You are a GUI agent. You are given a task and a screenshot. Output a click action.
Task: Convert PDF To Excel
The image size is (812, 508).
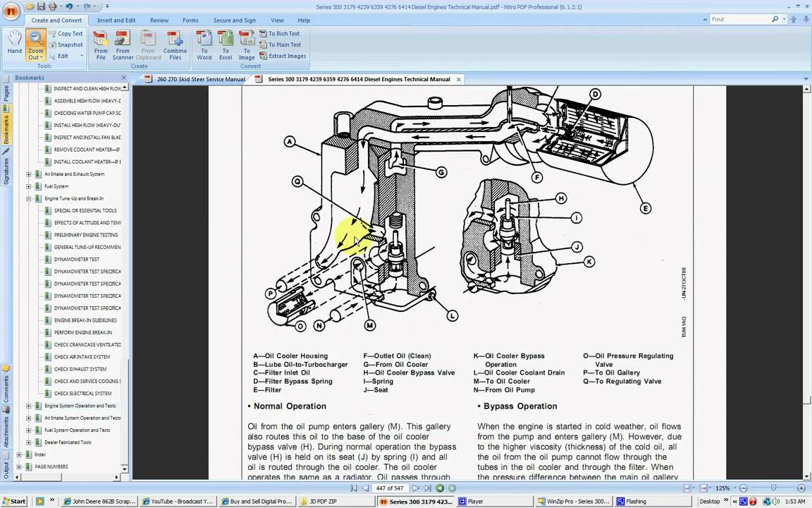226,45
